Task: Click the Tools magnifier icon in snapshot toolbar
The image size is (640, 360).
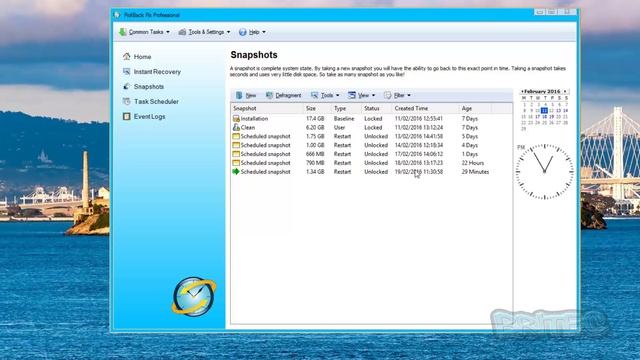Action: point(314,95)
